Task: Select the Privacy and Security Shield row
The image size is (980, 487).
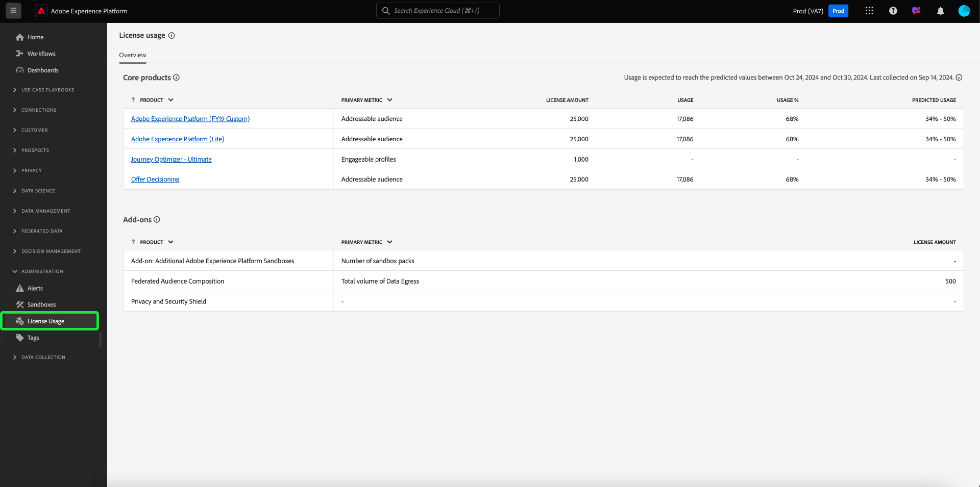Action: pos(544,301)
